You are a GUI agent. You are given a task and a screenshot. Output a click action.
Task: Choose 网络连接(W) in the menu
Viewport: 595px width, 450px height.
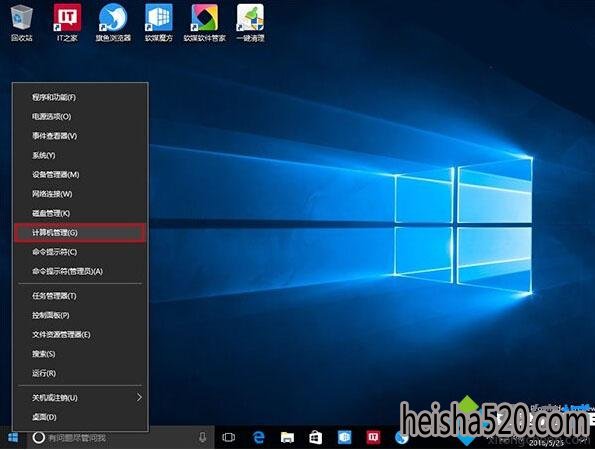tap(80, 194)
